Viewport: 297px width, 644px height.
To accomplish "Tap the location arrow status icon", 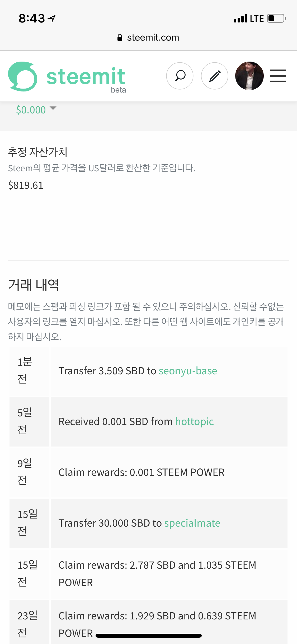I will (52, 19).
